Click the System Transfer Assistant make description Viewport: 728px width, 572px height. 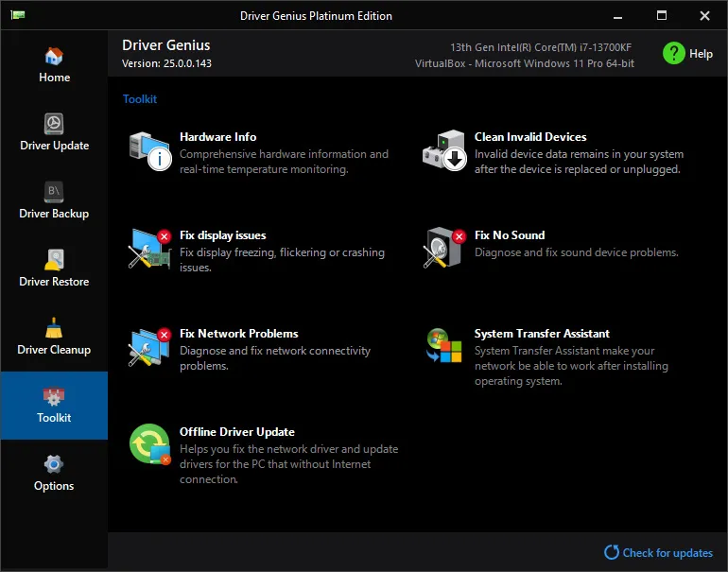(x=571, y=366)
